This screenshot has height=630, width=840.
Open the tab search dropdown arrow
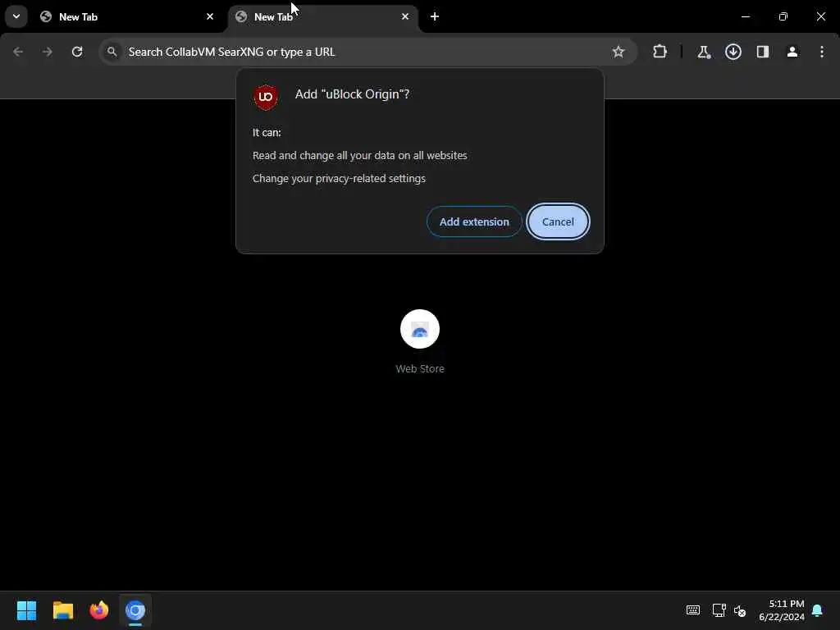(x=16, y=16)
